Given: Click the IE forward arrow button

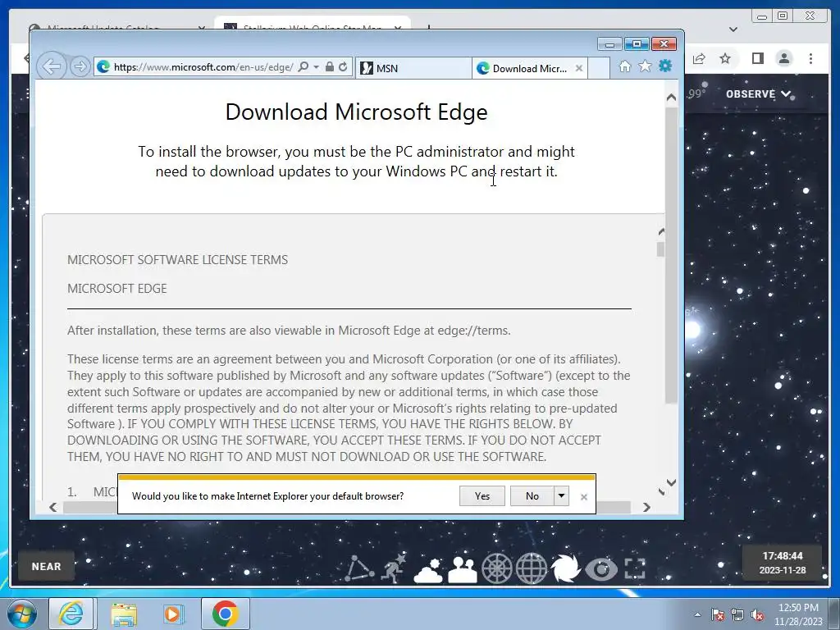Looking at the screenshot, I should [x=80, y=66].
